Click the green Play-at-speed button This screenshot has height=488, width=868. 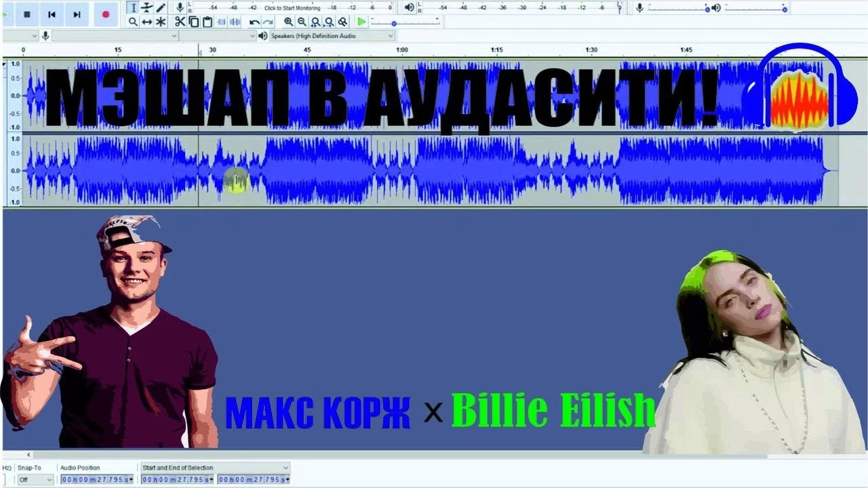(361, 22)
